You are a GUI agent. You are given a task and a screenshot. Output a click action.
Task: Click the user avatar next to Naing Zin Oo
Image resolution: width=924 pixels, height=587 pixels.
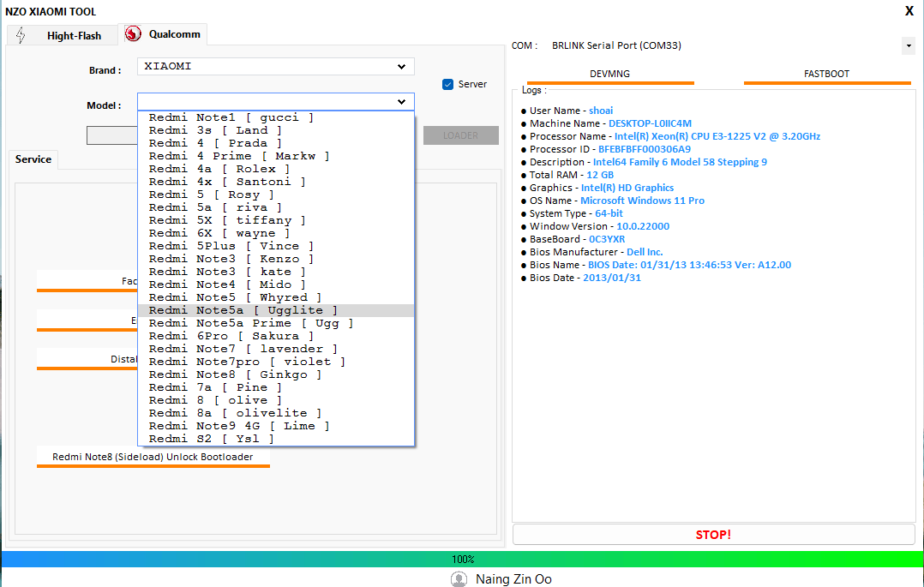[x=459, y=578]
